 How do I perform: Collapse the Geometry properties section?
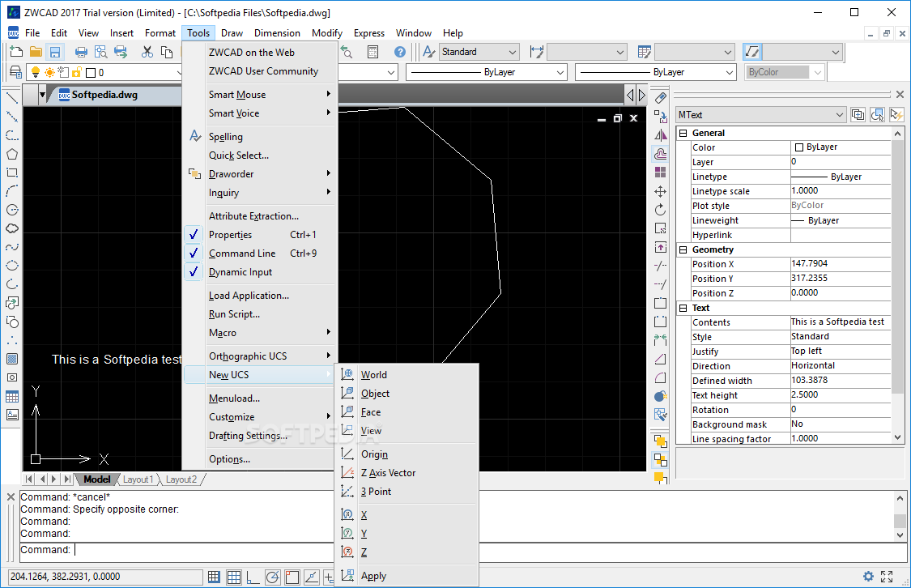[683, 249]
